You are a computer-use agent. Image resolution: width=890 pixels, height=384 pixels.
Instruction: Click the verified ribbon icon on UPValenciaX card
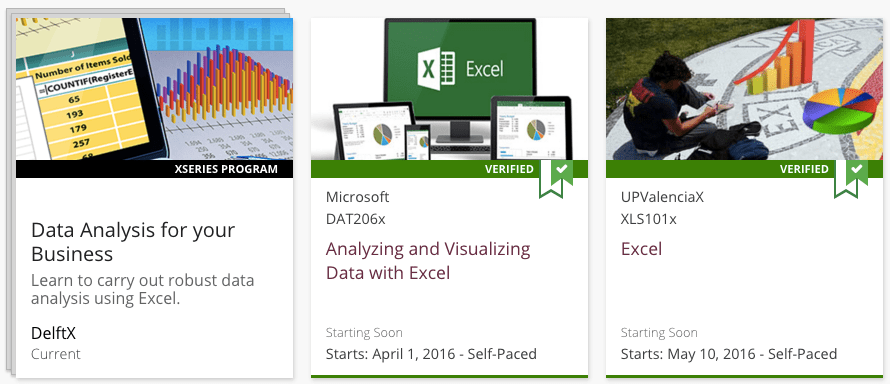(851, 179)
